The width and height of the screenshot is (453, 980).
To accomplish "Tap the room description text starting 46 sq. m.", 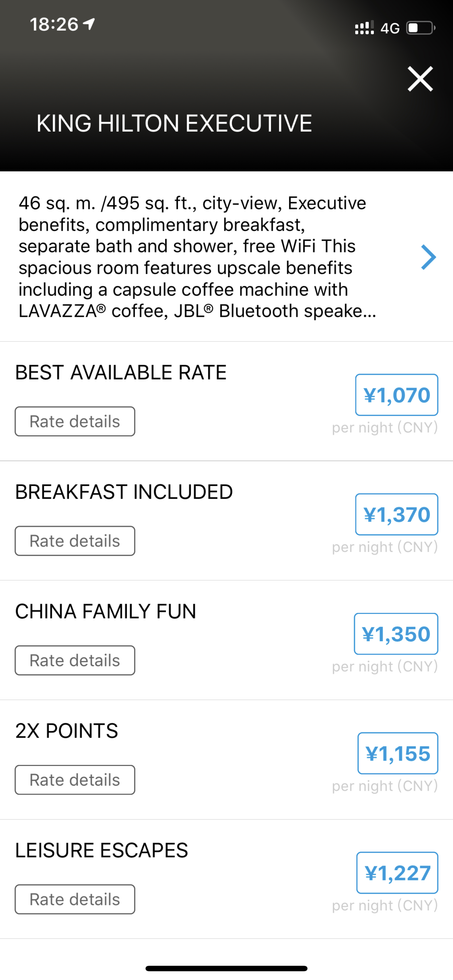I will pyautogui.click(x=197, y=257).
